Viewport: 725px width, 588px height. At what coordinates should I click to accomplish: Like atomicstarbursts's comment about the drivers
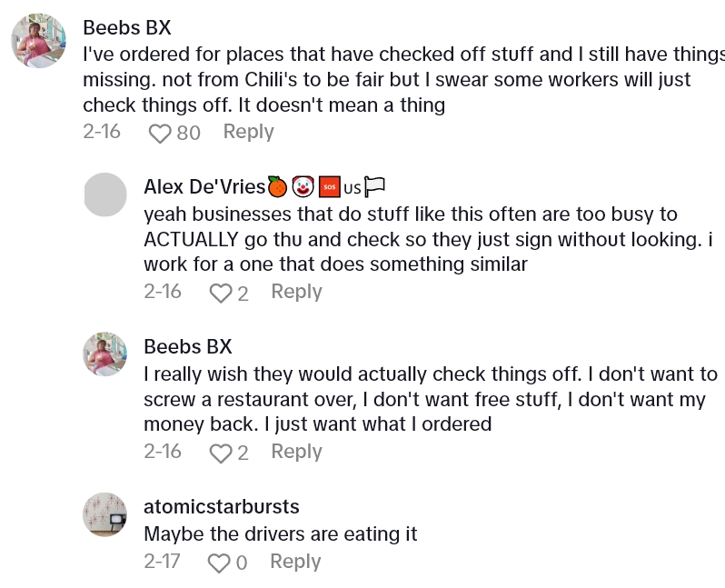coord(219,563)
